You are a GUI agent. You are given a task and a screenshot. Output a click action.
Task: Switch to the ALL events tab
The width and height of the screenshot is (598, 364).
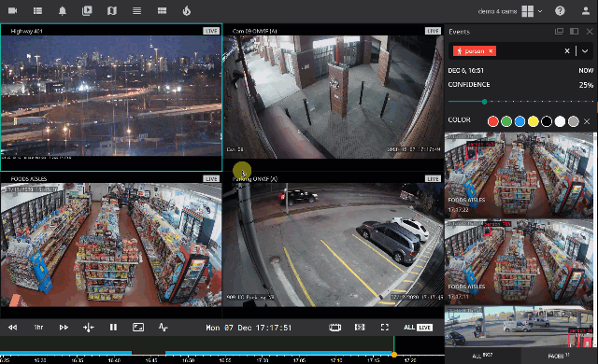(482, 356)
